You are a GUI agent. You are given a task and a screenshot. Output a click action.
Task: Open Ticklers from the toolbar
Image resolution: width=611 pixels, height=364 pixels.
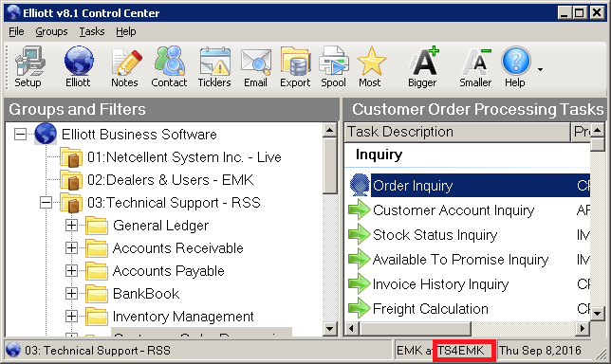pos(214,66)
